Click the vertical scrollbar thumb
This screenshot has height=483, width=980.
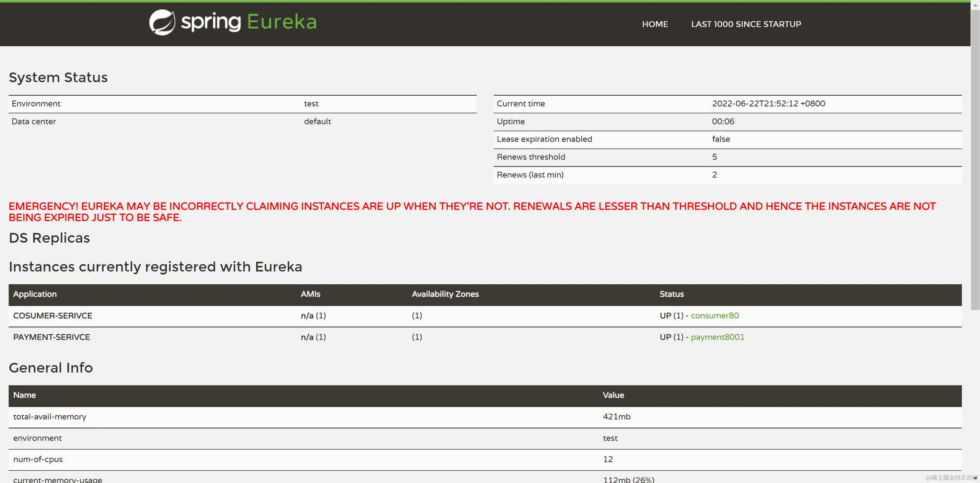click(975, 160)
